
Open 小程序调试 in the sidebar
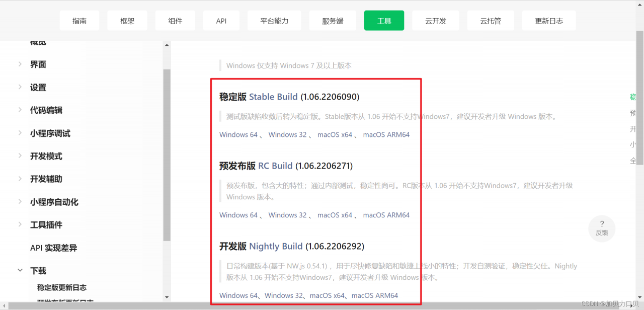point(50,133)
